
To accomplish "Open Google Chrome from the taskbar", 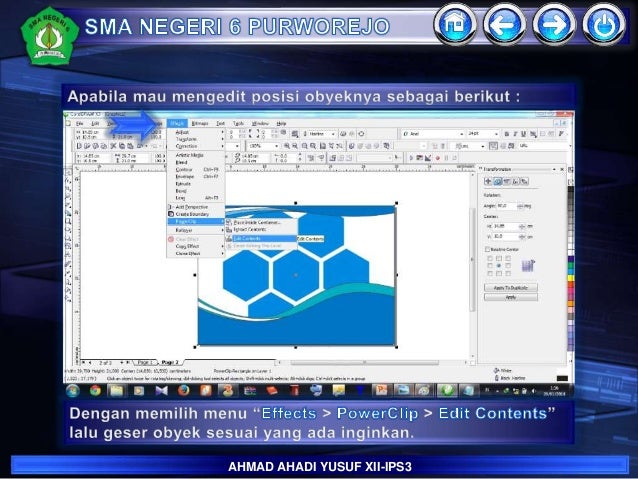I will [x=95, y=391].
